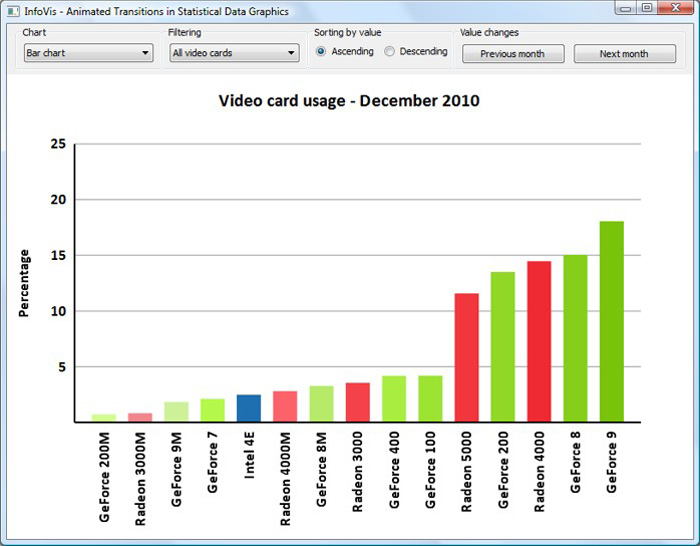Click the GeForce 8 green bar
This screenshot has width=700, height=546.
coord(575,338)
